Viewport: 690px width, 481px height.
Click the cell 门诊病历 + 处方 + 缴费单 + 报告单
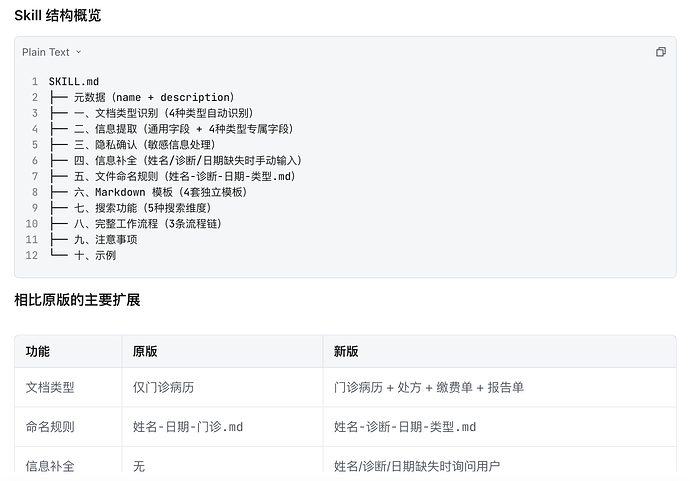click(499, 387)
